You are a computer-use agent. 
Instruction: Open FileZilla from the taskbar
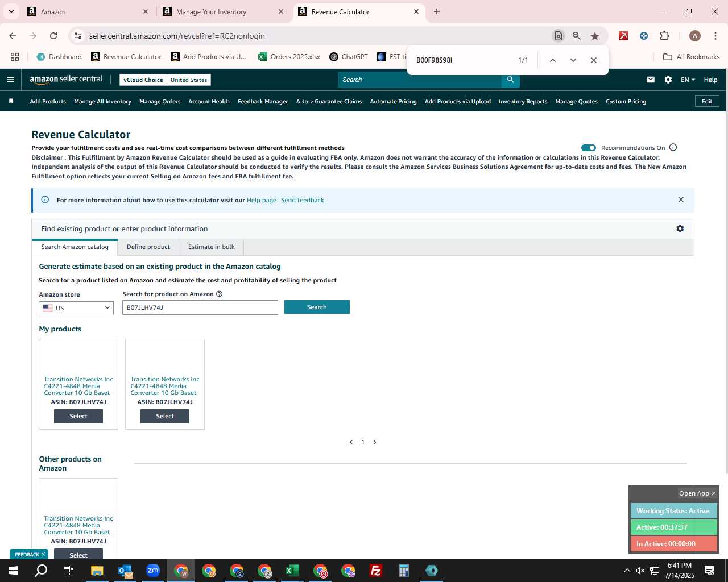coord(375,571)
